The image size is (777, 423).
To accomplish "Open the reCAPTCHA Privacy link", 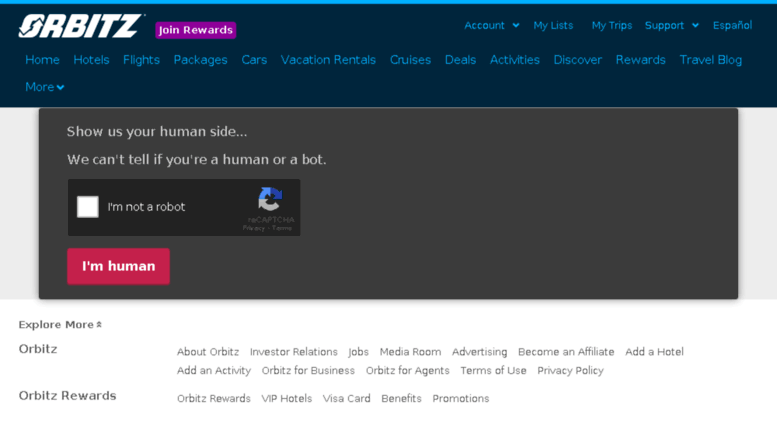I will click(x=253, y=228).
